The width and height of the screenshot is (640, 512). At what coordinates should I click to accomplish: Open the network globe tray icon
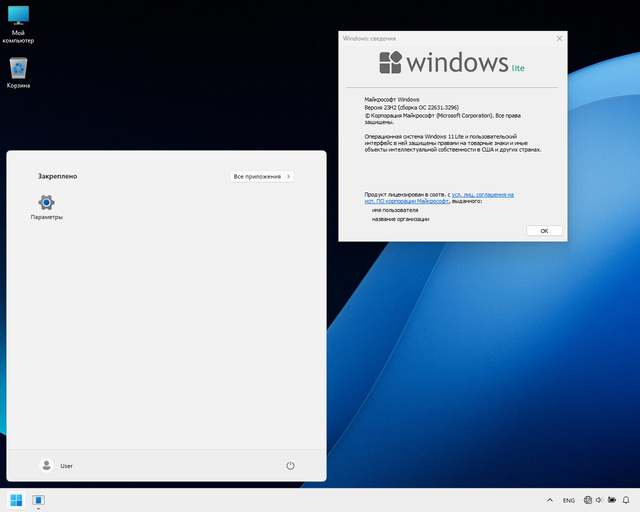click(588, 500)
